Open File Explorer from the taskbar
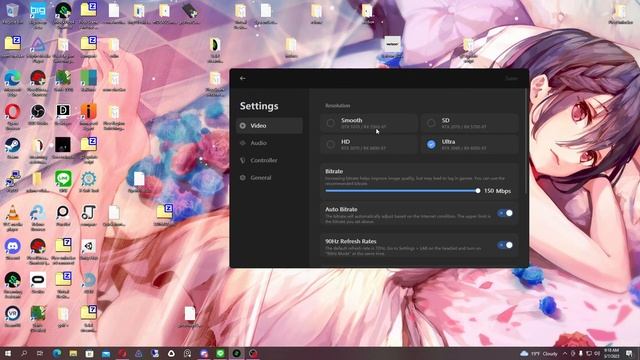This screenshot has height=360, width=640. coord(73,353)
